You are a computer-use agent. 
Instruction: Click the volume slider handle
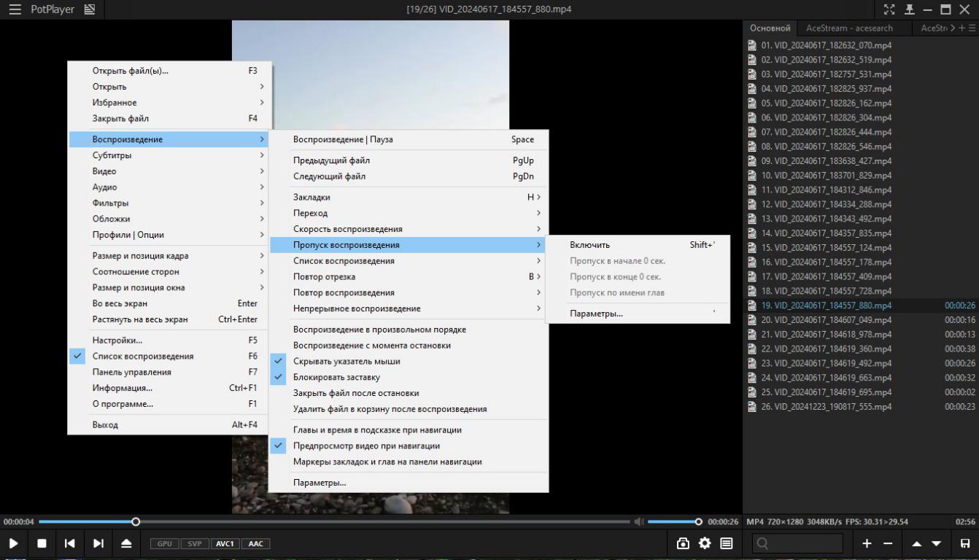click(699, 522)
